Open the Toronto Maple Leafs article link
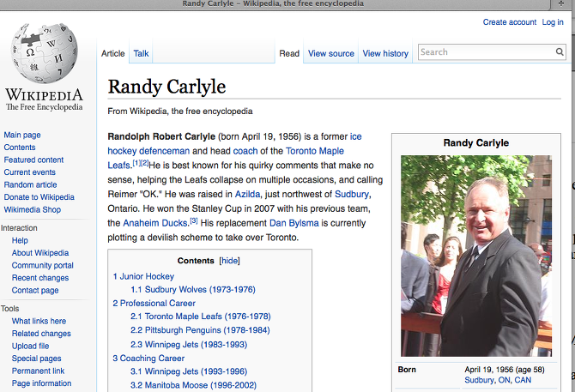 click(x=315, y=151)
